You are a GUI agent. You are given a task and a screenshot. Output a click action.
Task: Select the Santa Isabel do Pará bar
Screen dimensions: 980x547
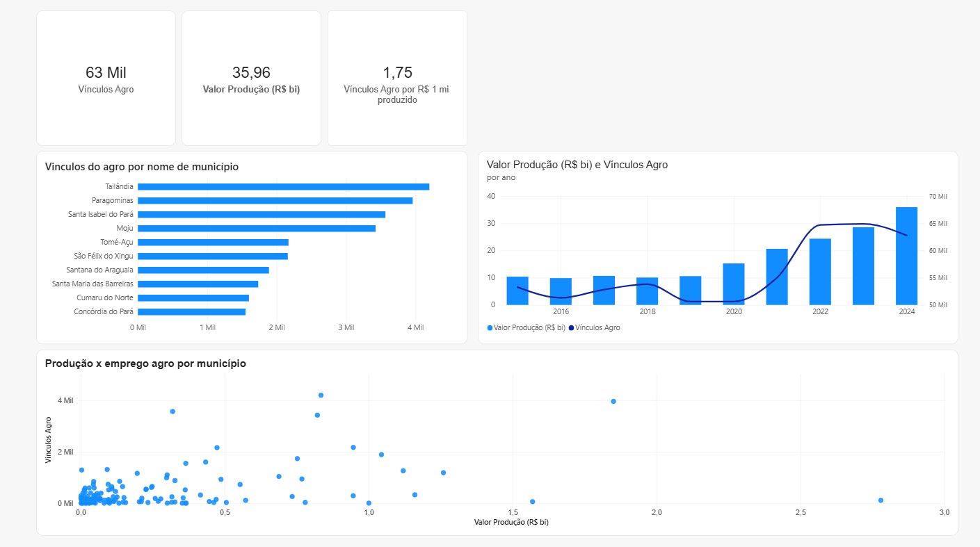262,214
